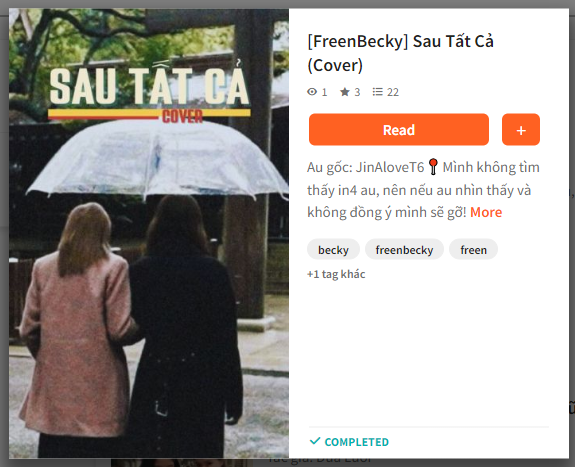Image resolution: width=575 pixels, height=467 pixels.
Task: Open the Sau Tất Cả cover image
Action: click(x=149, y=233)
